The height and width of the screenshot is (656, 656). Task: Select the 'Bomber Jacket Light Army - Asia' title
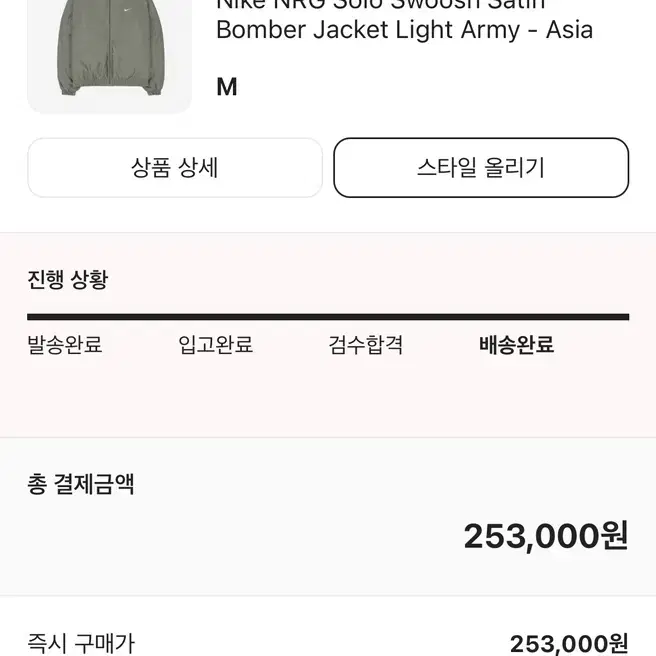pyautogui.click(x=405, y=30)
